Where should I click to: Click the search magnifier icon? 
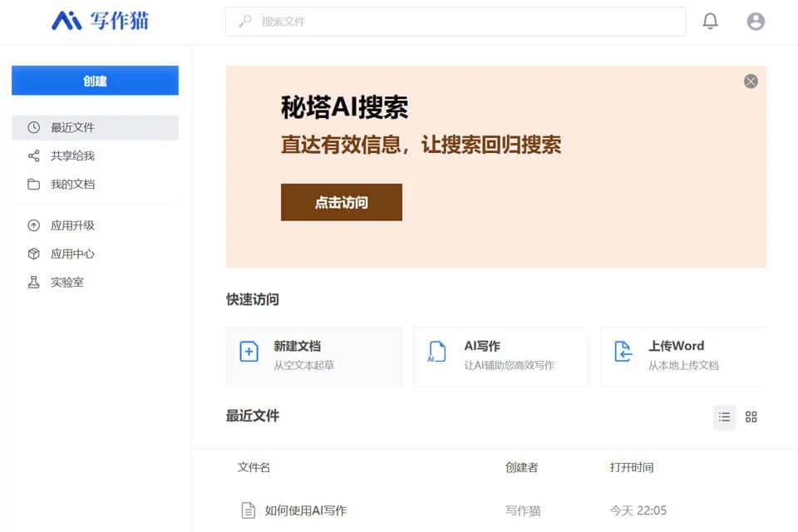click(245, 22)
